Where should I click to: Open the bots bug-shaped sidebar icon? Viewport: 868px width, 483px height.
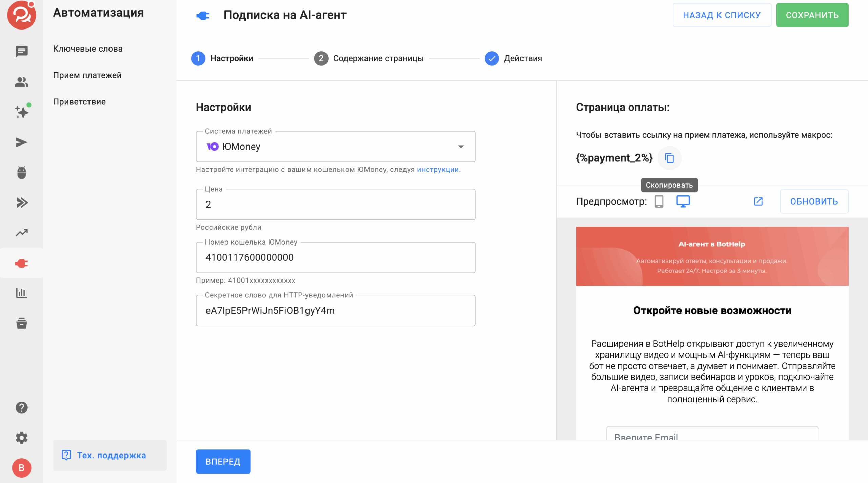tap(22, 172)
